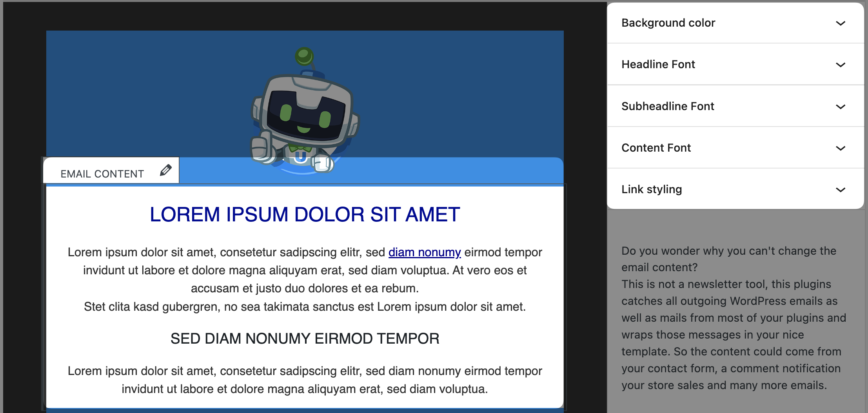Open the Content Font settings panel
Viewport: 868px width, 413px height.
coord(656,148)
